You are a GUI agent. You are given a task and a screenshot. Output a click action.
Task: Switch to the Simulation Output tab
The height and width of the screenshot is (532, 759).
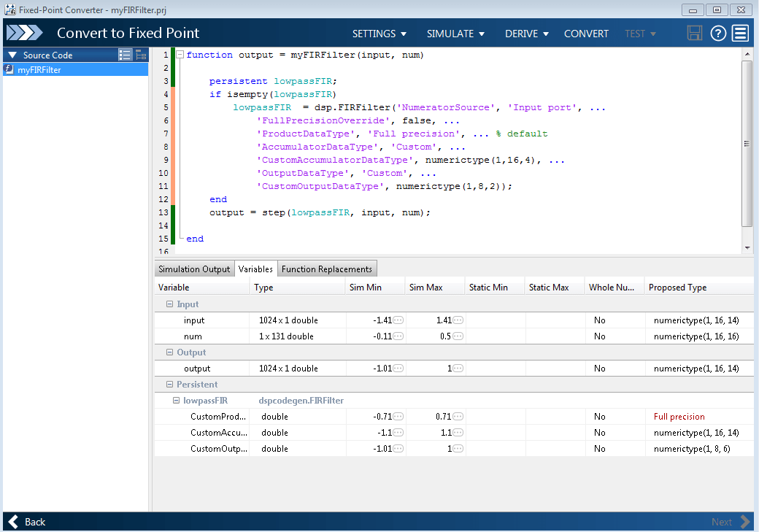pos(194,269)
